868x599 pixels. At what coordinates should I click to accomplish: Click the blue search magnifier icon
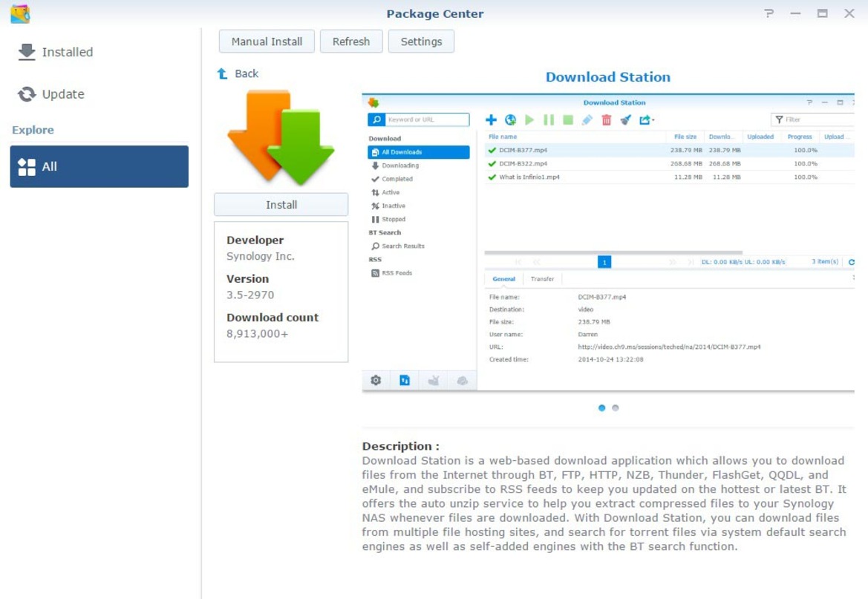click(376, 120)
